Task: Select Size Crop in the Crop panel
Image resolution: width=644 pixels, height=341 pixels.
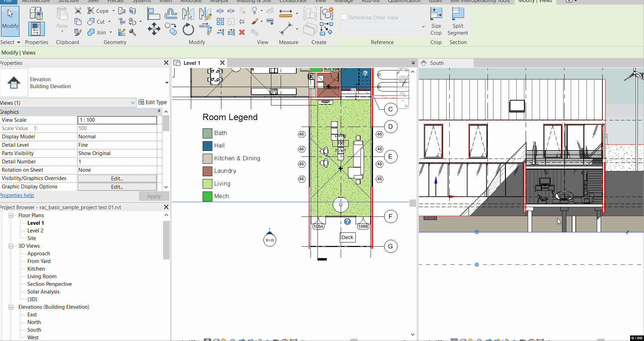Action: pyautogui.click(x=435, y=22)
